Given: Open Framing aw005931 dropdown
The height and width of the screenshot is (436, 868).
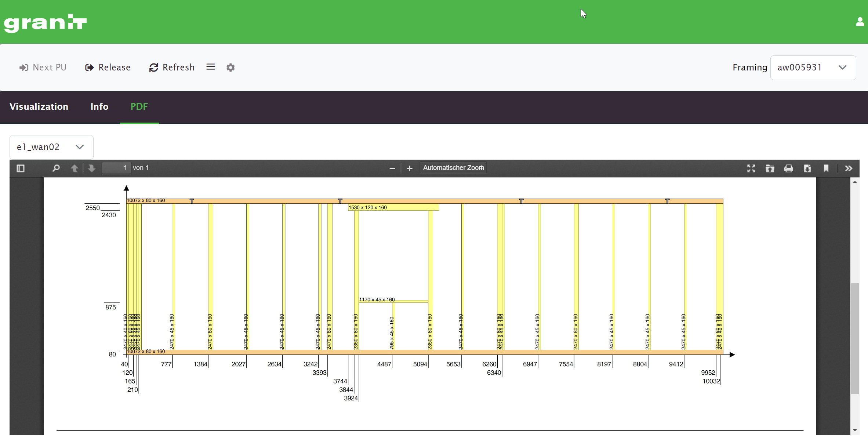Looking at the screenshot, I should (x=813, y=68).
